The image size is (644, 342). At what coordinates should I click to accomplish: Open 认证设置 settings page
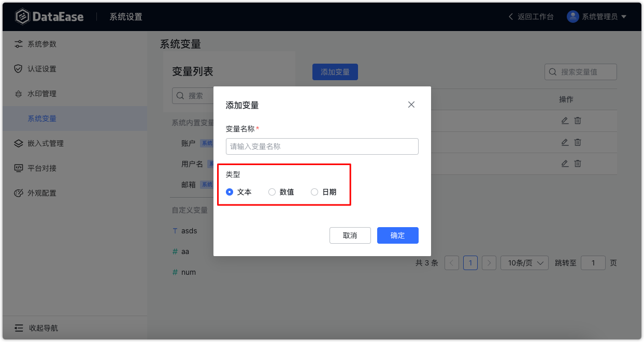click(x=39, y=68)
